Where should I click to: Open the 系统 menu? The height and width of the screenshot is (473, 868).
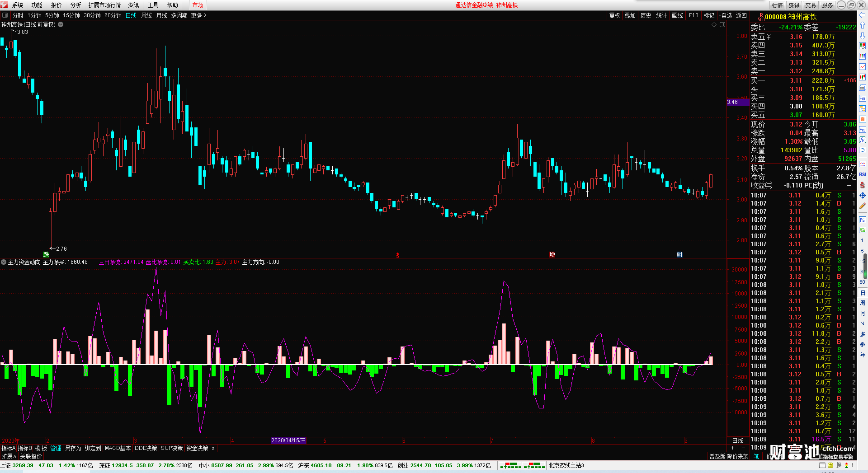(18, 5)
